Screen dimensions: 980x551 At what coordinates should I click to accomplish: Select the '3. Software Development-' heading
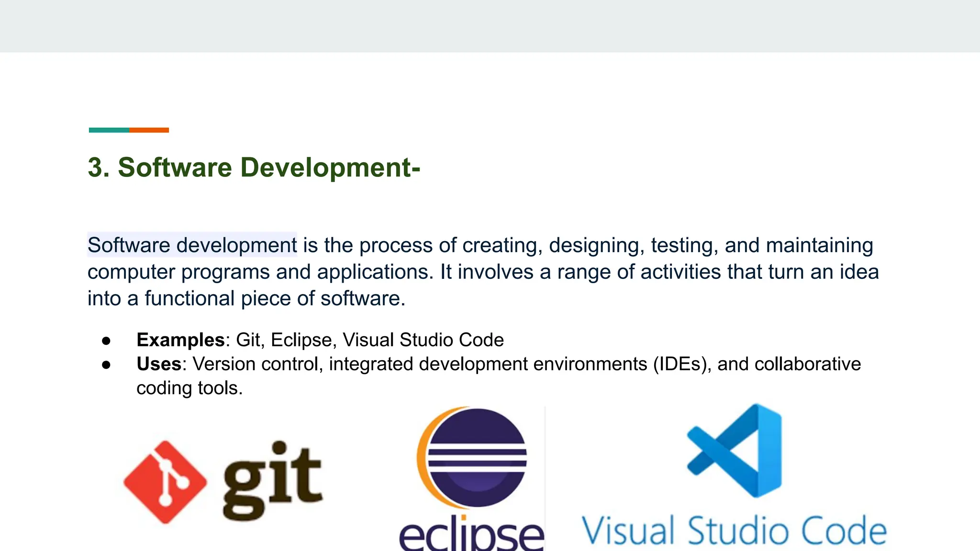pyautogui.click(x=254, y=167)
